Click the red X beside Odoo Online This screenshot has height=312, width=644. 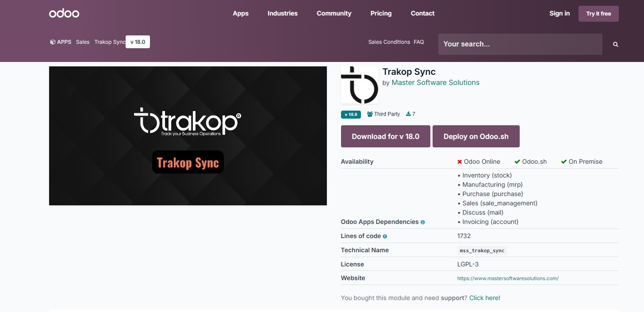[x=460, y=162]
